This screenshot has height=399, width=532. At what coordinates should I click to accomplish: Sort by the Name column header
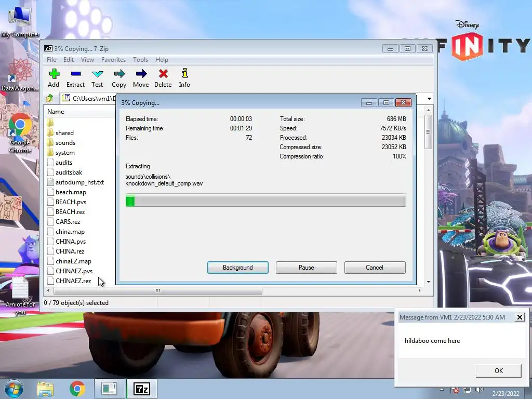click(x=56, y=112)
